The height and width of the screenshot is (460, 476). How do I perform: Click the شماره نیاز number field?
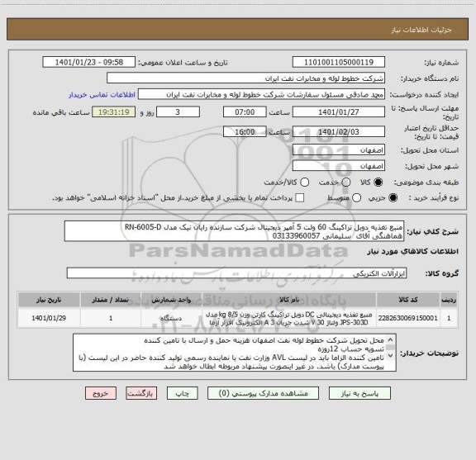(x=339, y=62)
